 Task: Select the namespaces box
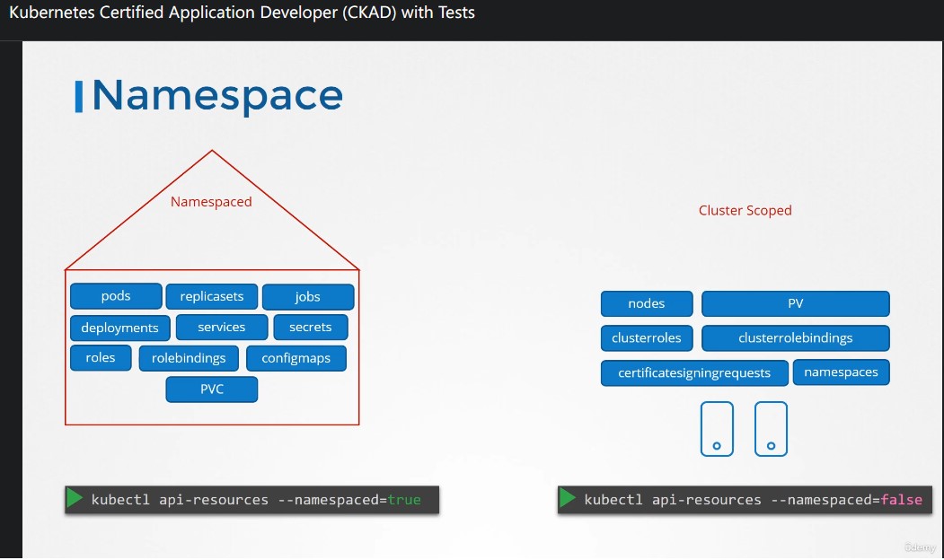click(x=841, y=372)
